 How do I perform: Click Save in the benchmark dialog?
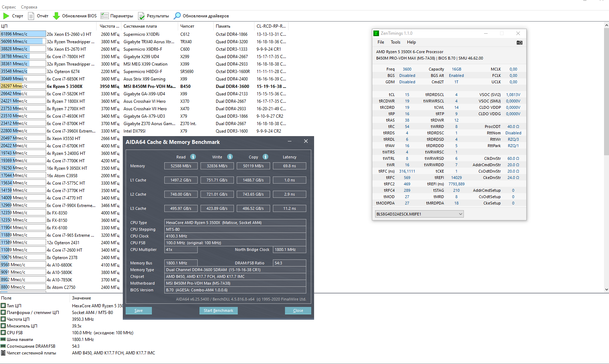[x=139, y=310]
